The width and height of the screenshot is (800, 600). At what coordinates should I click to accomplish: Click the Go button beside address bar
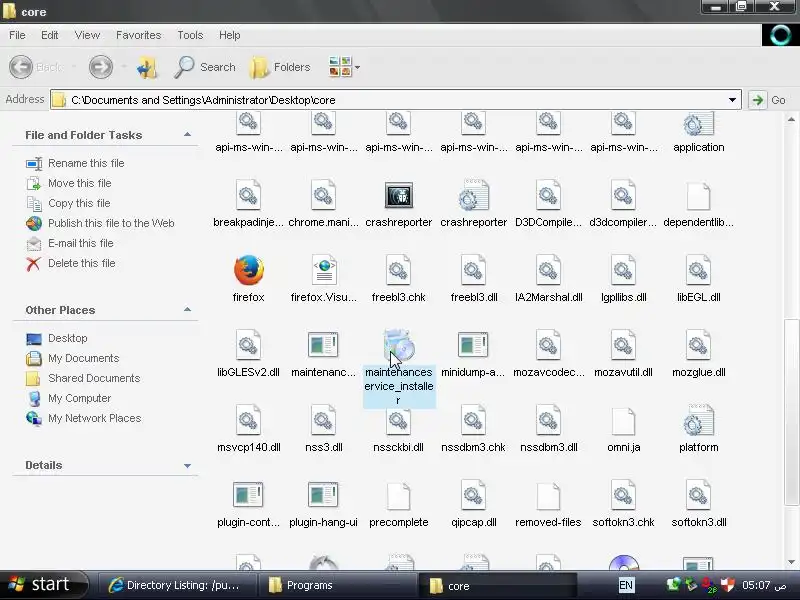tap(768, 99)
